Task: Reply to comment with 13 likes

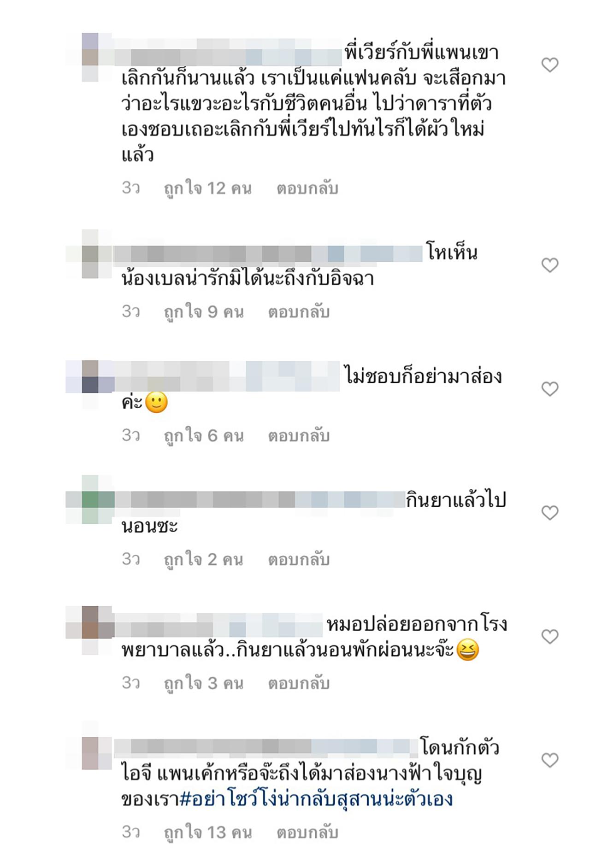Action: [307, 833]
